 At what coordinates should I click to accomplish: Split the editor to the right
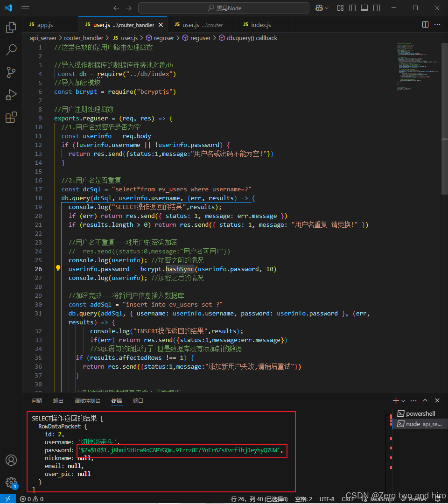[425, 24]
